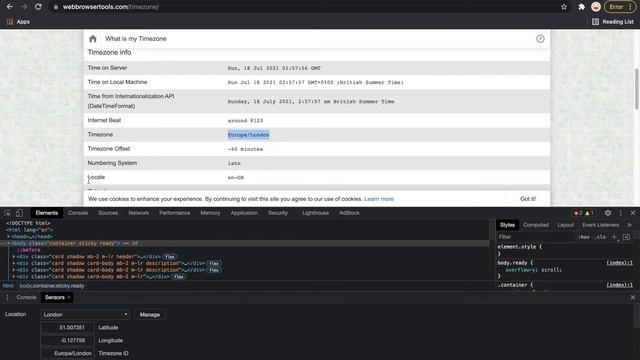Toggle the .cls element classes panel
640x360 pixels.
(600, 237)
